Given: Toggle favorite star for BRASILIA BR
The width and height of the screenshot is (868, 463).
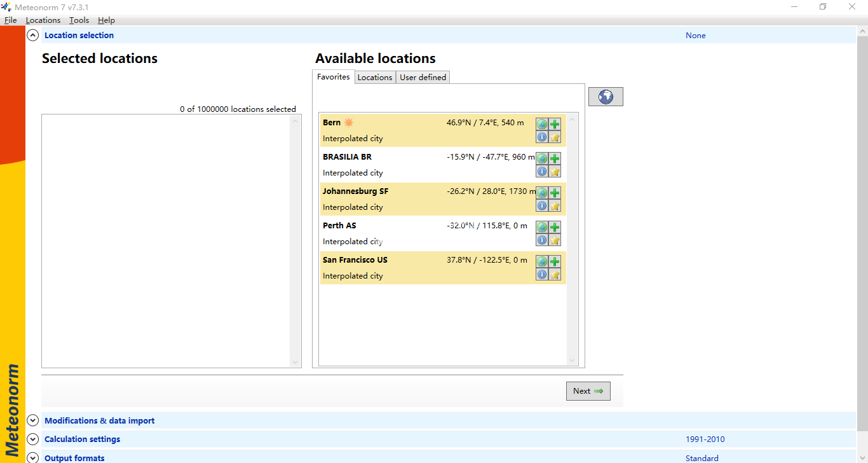Looking at the screenshot, I should 555,171.
